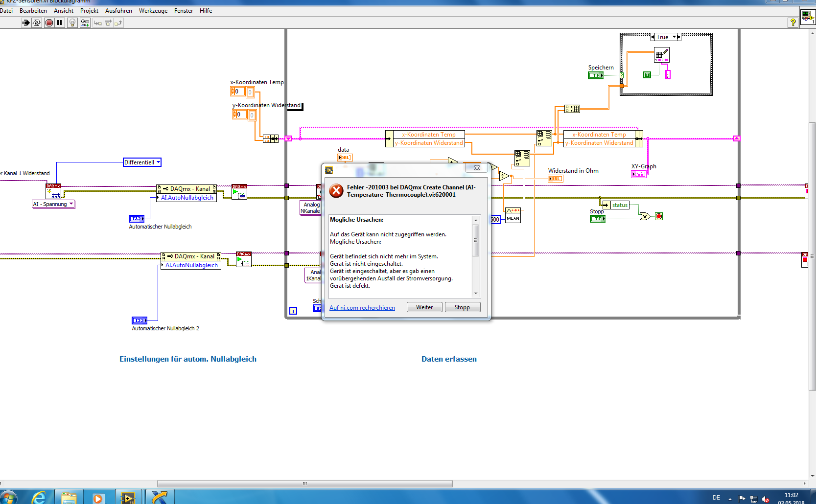The width and height of the screenshot is (816, 504).
Task: Select the Automatischer Nullabgleich 2 I32 terminal
Action: point(140,321)
